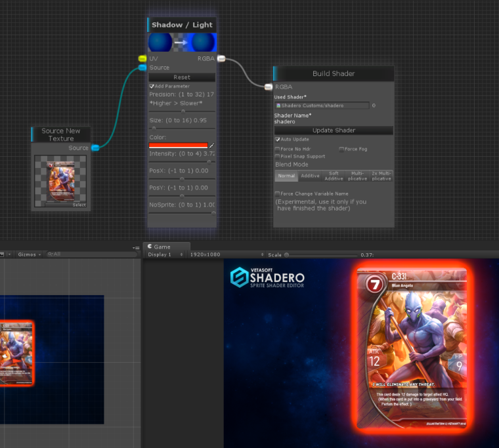This screenshot has height=448, width=499.
Task: Open the 1920x1080 resolution dropdown
Action: click(227, 255)
